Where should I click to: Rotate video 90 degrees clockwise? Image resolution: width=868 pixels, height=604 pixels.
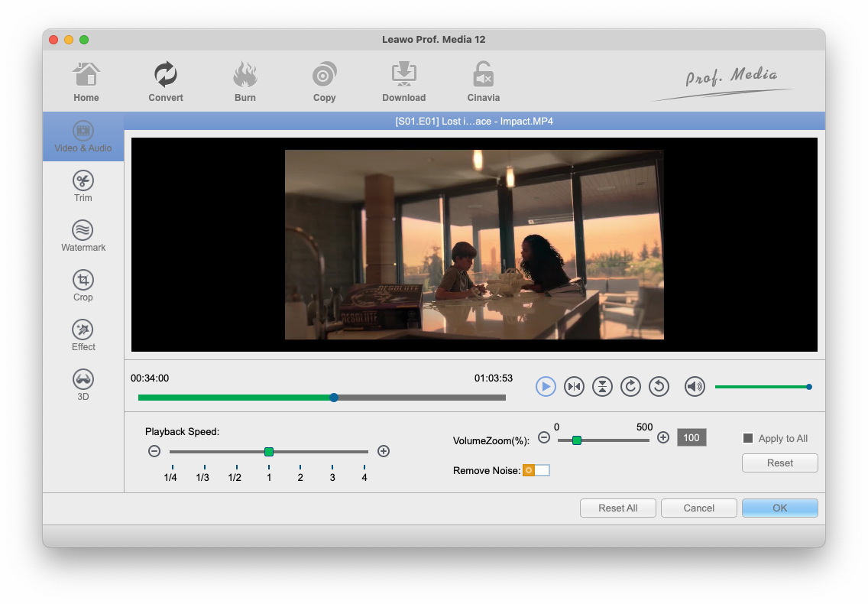[x=630, y=387]
